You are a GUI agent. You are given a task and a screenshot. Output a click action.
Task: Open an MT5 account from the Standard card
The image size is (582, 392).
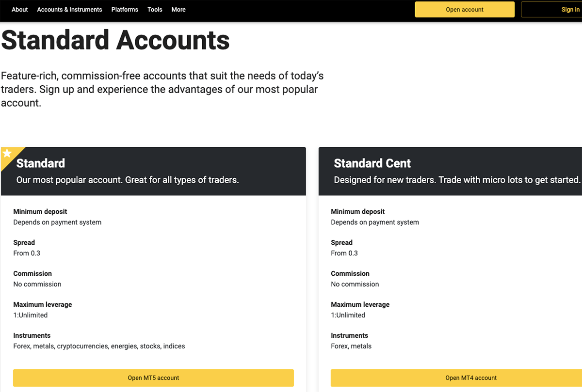pos(153,378)
